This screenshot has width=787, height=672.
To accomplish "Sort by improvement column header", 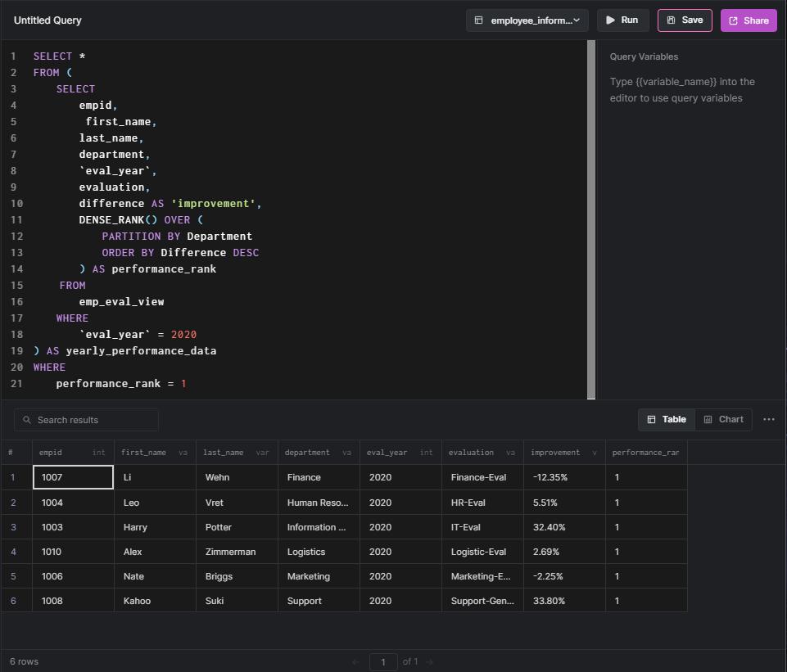I will click(563, 453).
